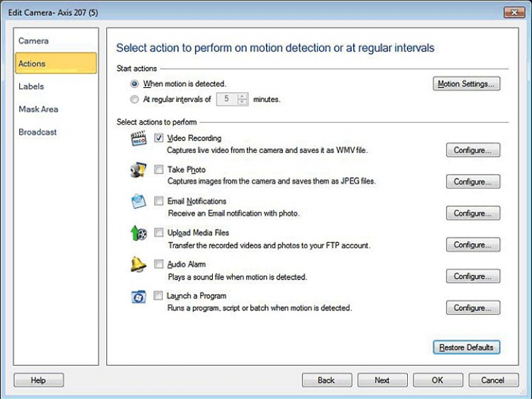Viewport: 532px width, 399px height.
Task: Enable the Upload Media Files checkbox
Action: click(x=159, y=232)
